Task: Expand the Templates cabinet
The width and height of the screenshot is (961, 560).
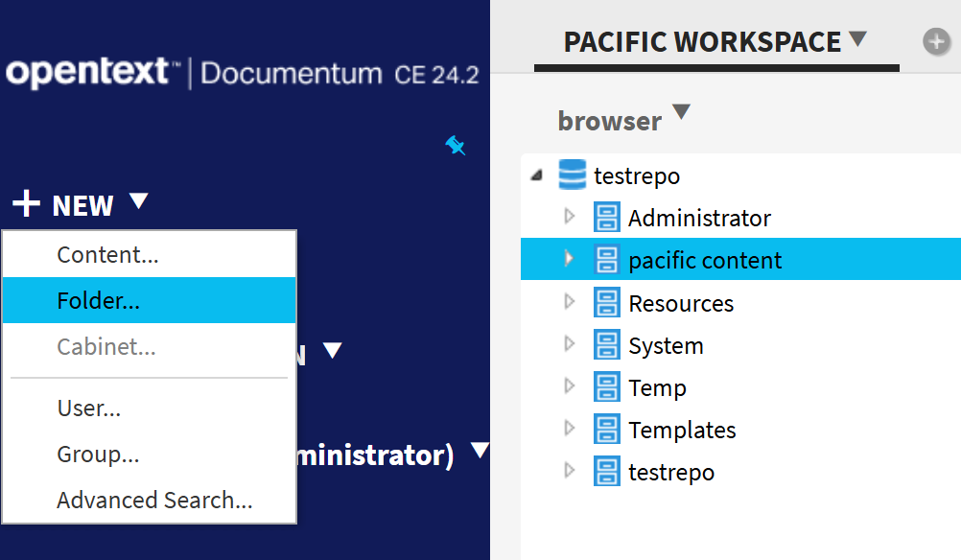Action: [570, 429]
